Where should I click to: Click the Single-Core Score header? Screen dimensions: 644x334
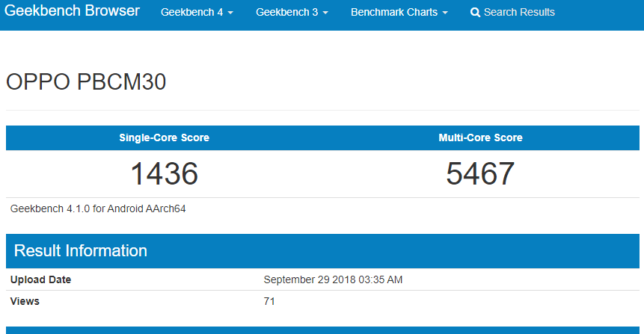pos(165,138)
